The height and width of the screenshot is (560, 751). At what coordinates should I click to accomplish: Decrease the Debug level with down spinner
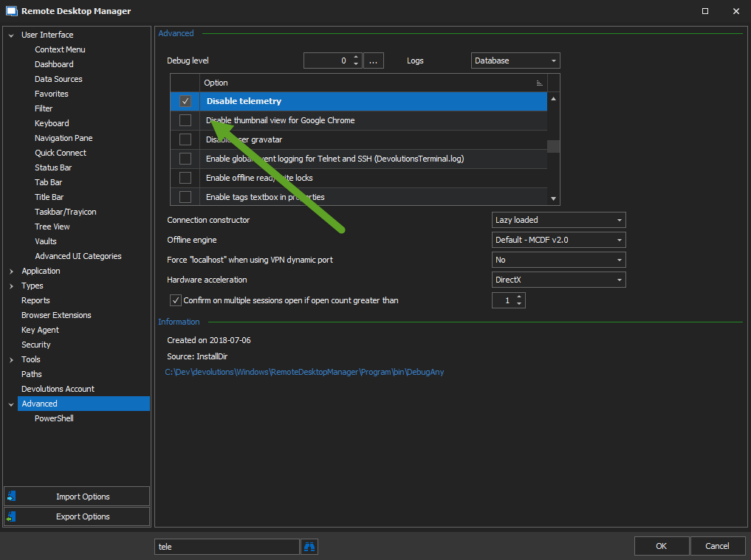(x=356, y=64)
